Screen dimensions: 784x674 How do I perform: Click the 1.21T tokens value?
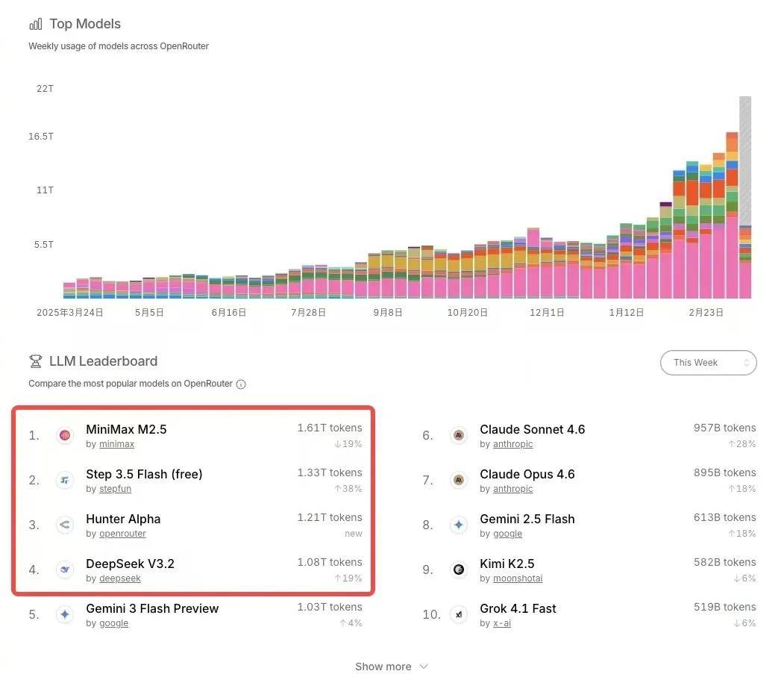330,517
